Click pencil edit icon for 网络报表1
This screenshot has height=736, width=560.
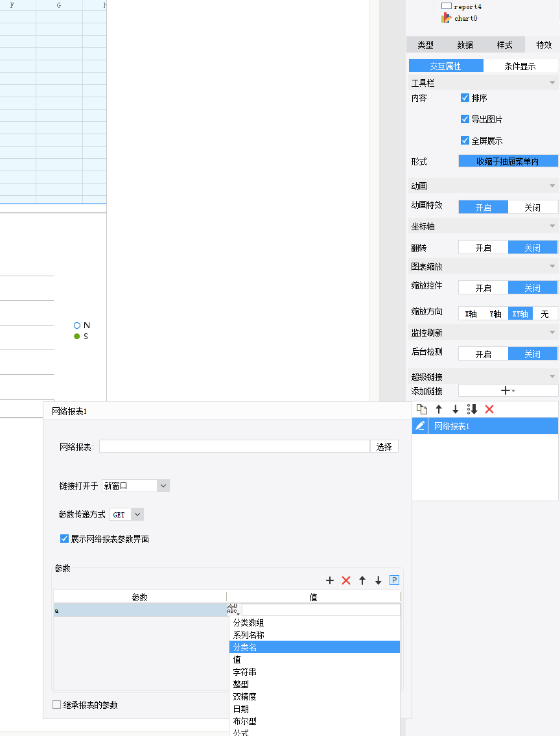[420, 426]
